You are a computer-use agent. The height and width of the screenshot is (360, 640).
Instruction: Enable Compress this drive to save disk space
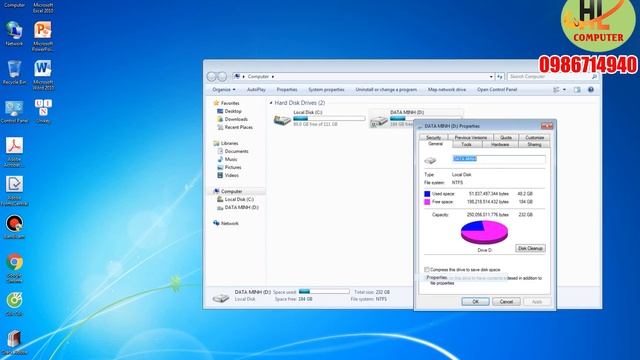click(x=427, y=269)
